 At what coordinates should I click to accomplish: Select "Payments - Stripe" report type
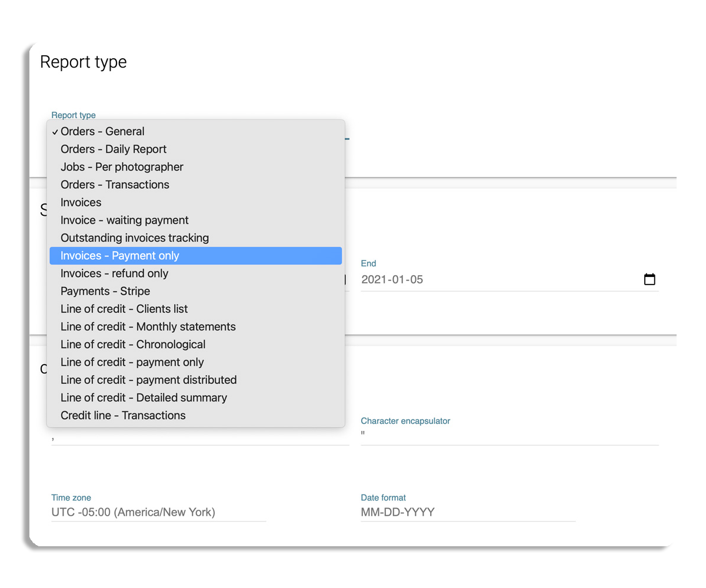(105, 291)
